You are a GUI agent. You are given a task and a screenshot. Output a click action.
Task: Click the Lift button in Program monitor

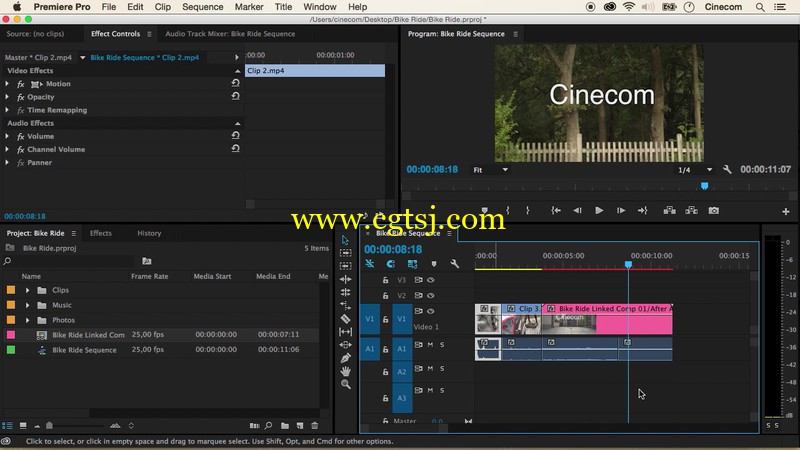tap(669, 210)
